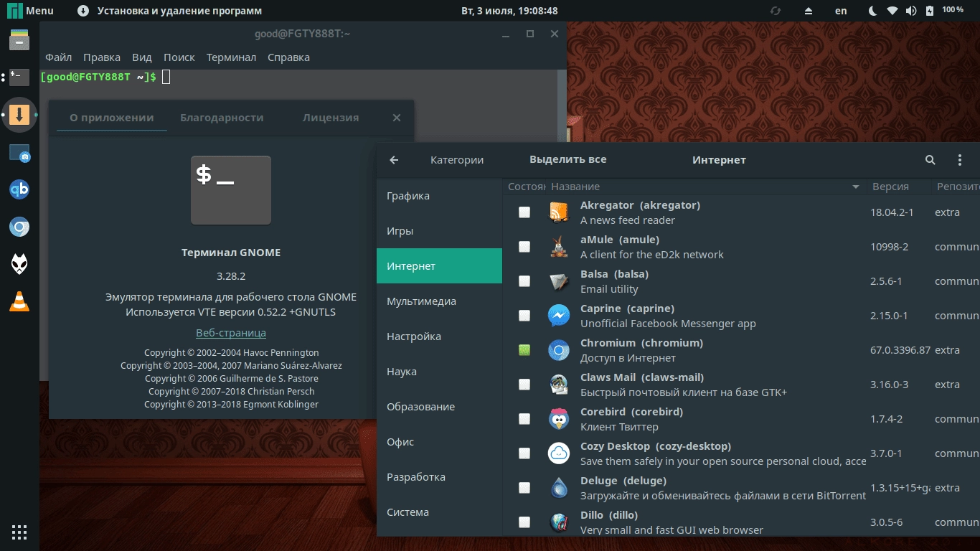Open the Правка menu in terminal
Screen dimensions: 980x551
click(102, 57)
